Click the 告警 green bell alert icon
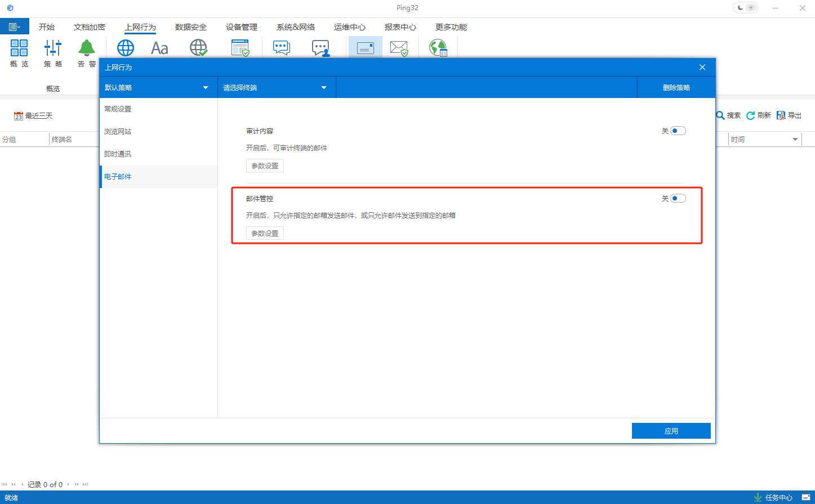The height and width of the screenshot is (504, 815). [87, 48]
